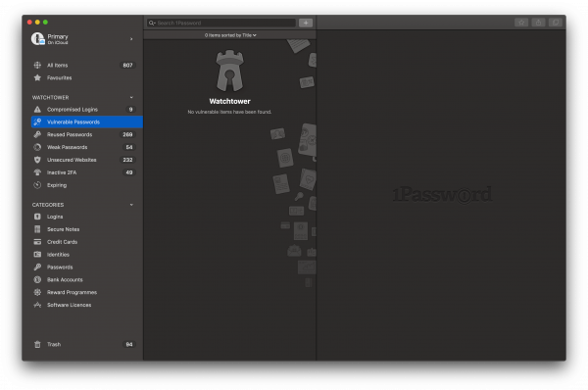Click the Identities card icon
Screen dimensions: 588x390
point(37,255)
